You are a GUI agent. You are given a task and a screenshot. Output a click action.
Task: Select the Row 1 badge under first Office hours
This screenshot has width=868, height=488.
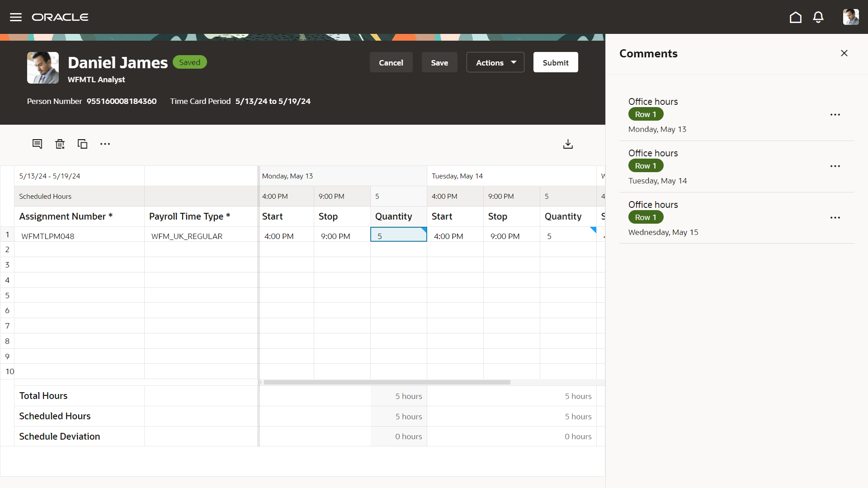646,114
